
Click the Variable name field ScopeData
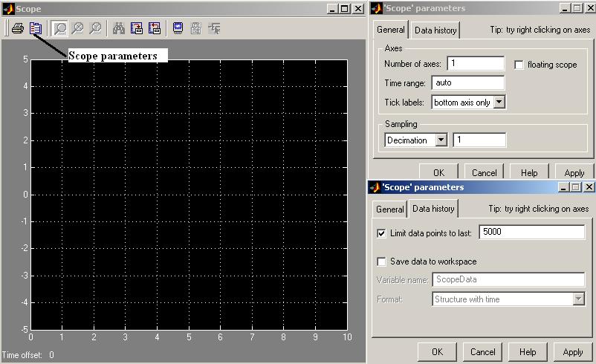(508, 279)
